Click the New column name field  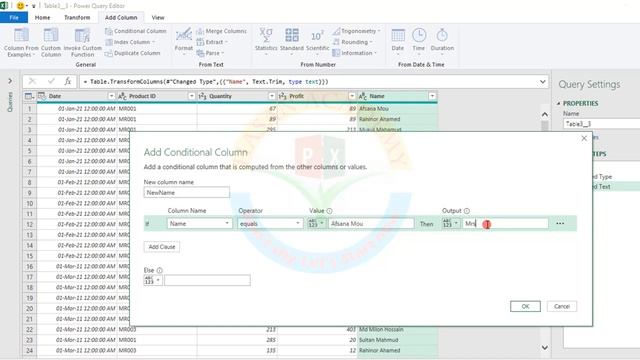[187, 193]
